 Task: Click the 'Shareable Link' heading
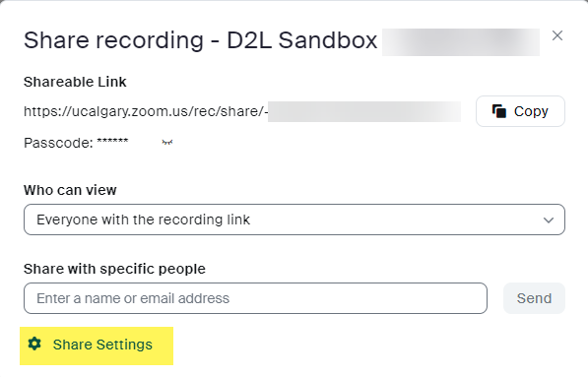(x=75, y=82)
